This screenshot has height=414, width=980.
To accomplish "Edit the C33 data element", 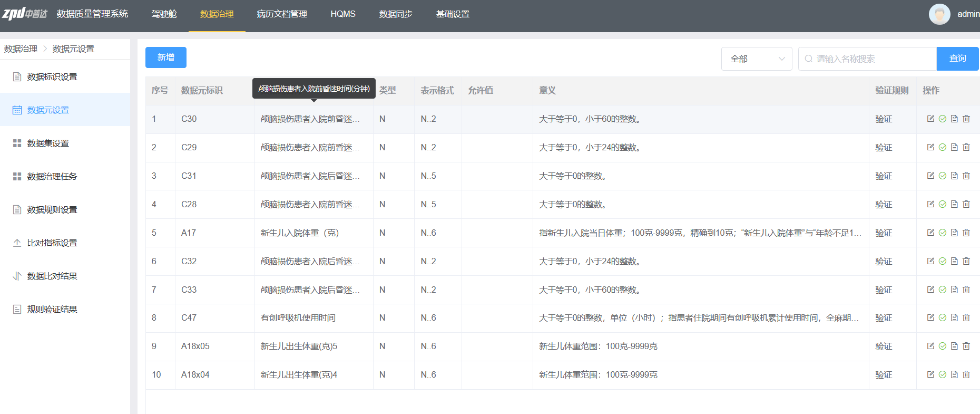I will (x=930, y=290).
